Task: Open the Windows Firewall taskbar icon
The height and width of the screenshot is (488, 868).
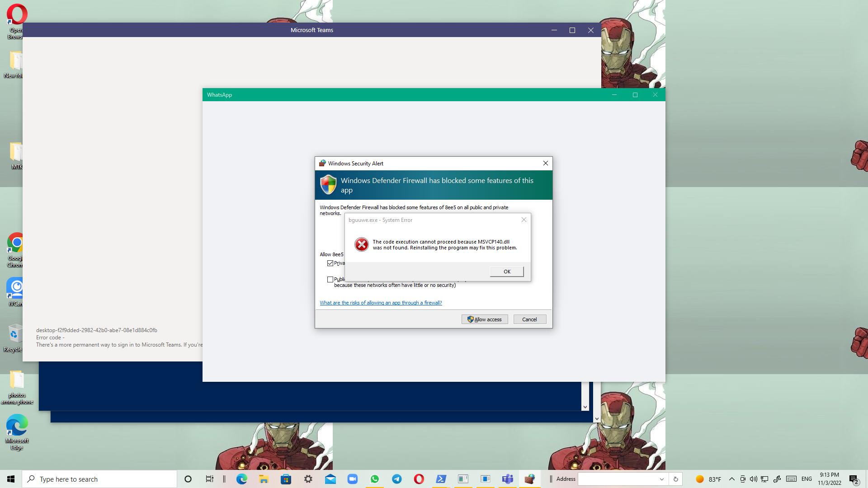Action: tap(529, 479)
